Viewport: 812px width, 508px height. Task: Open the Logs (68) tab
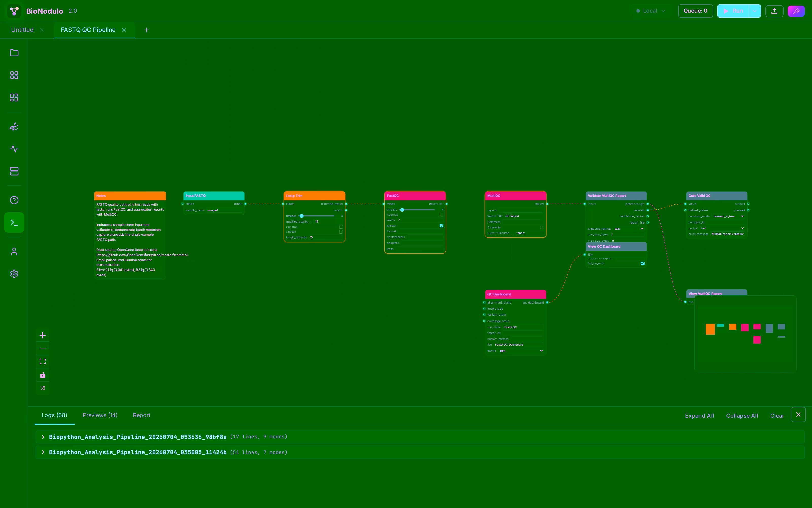pos(54,415)
